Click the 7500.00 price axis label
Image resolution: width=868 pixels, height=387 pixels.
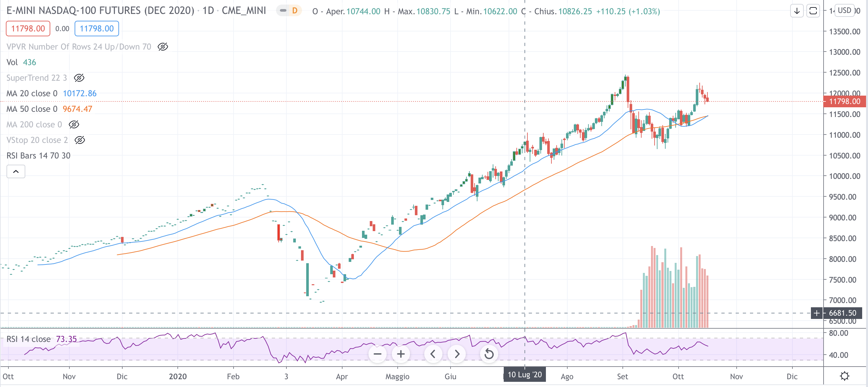pos(842,280)
